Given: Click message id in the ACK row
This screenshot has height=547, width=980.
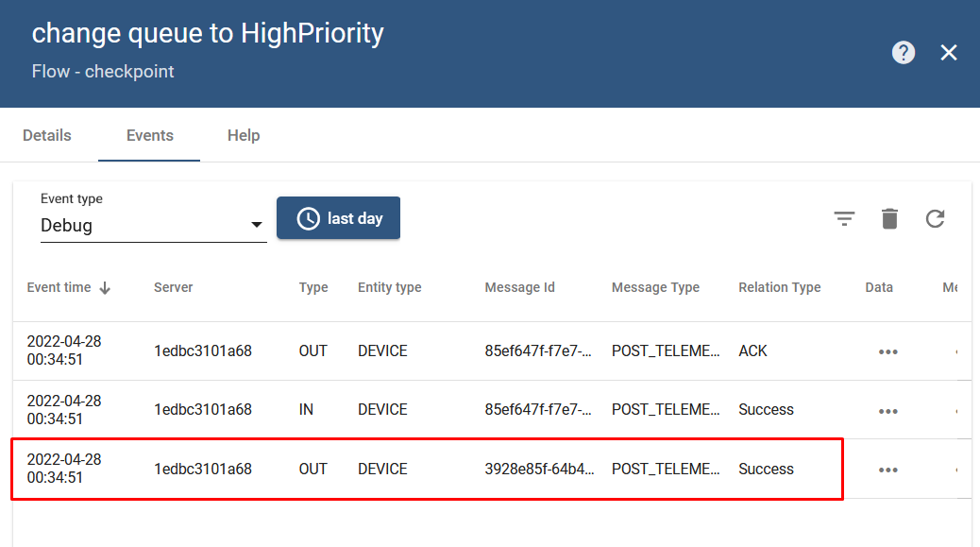Looking at the screenshot, I should coord(537,350).
